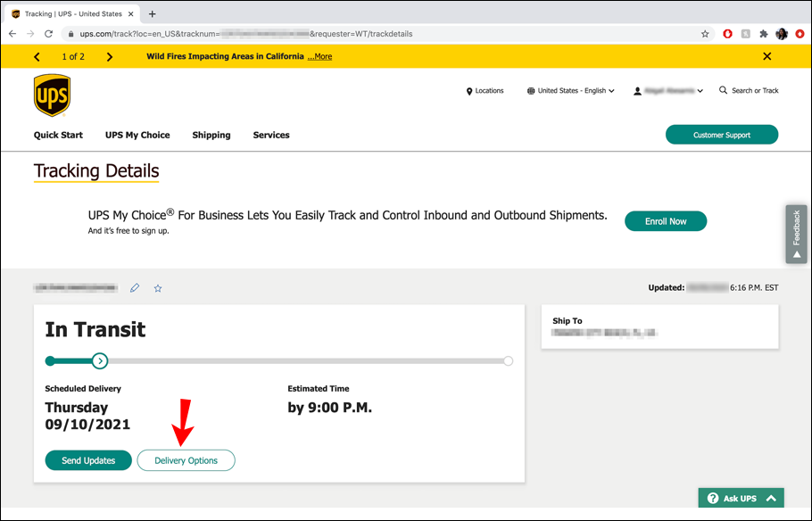Bookmark page with address bar star icon
Image resolution: width=812 pixels, height=521 pixels.
pos(705,34)
